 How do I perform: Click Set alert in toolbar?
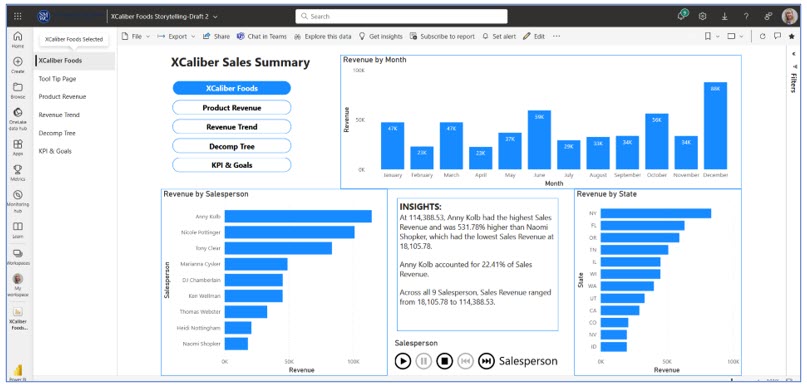click(499, 37)
